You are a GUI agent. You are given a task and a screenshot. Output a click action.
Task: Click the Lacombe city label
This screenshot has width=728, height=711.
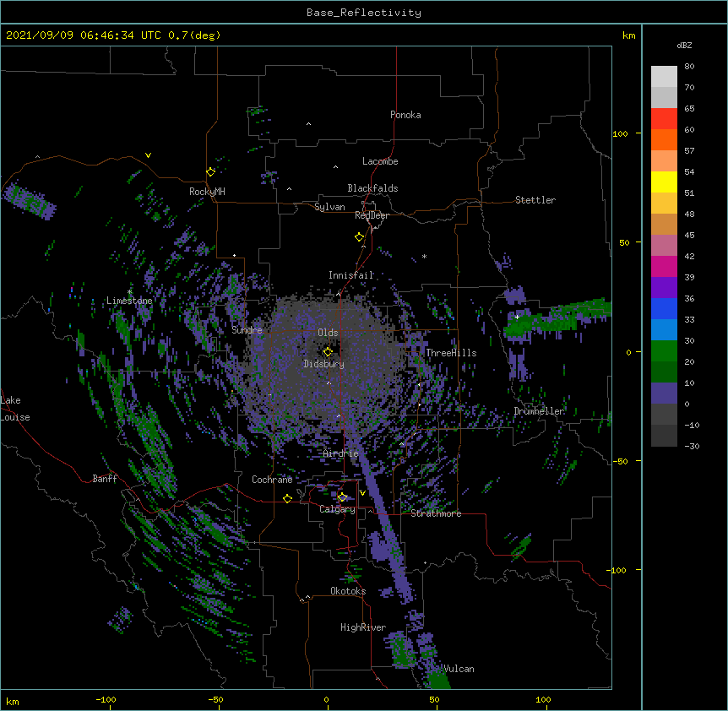click(x=380, y=161)
